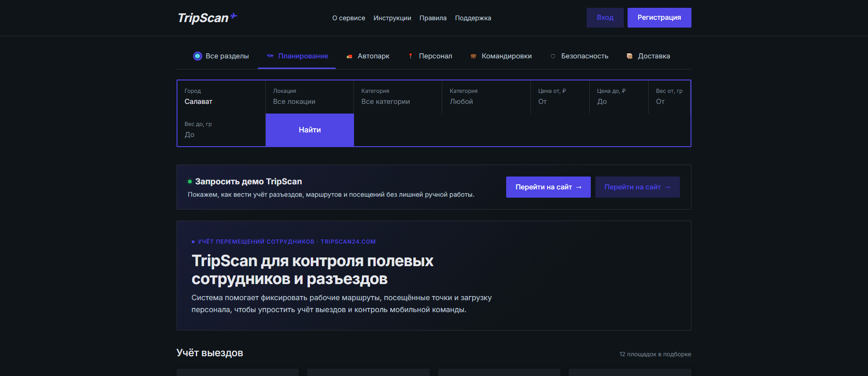Switch to the Доставка tab
The height and width of the screenshot is (376, 868).
click(x=648, y=56)
